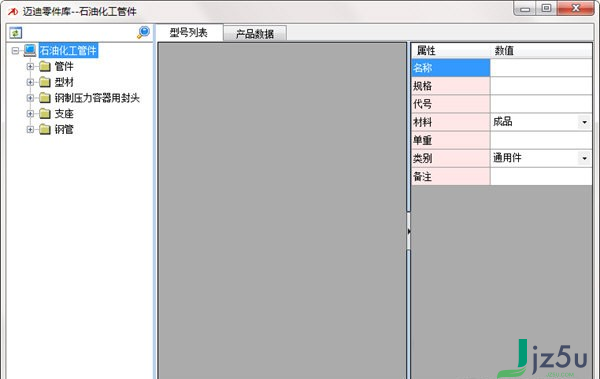Open the search magnifier icon

[143, 32]
